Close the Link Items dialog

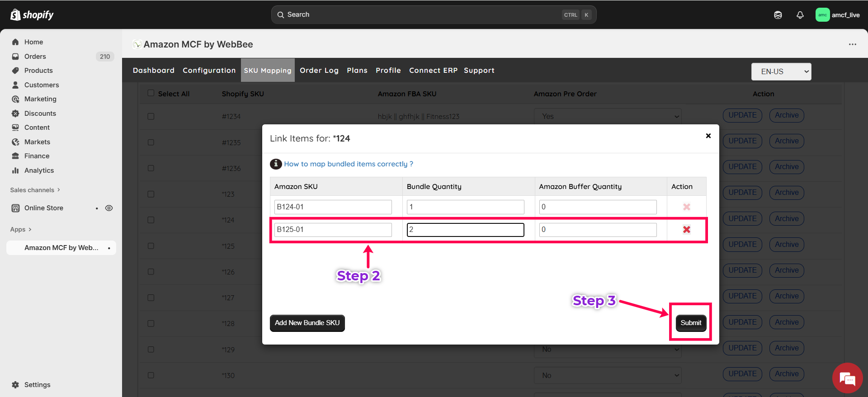click(708, 136)
